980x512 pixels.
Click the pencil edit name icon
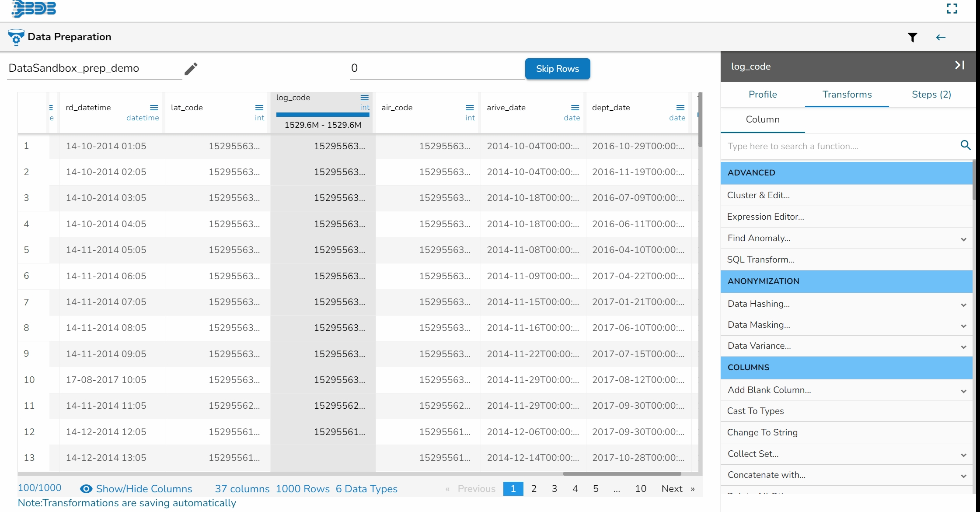[x=191, y=69]
